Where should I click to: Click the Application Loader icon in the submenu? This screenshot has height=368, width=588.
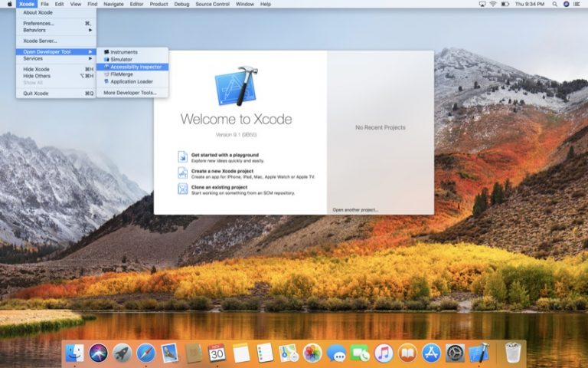click(x=106, y=81)
